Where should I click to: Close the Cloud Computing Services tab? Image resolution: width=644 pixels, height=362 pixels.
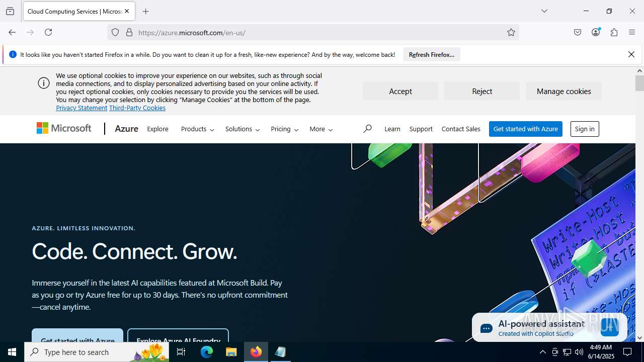click(x=127, y=11)
